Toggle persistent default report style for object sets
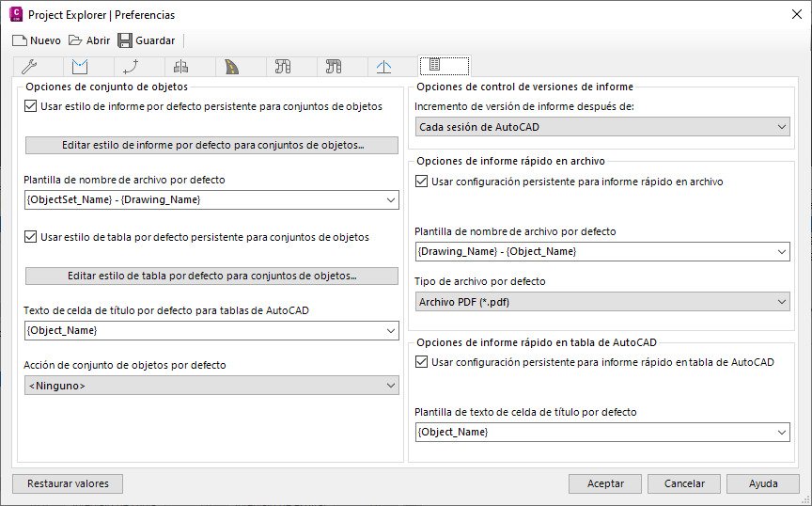 tap(31, 106)
